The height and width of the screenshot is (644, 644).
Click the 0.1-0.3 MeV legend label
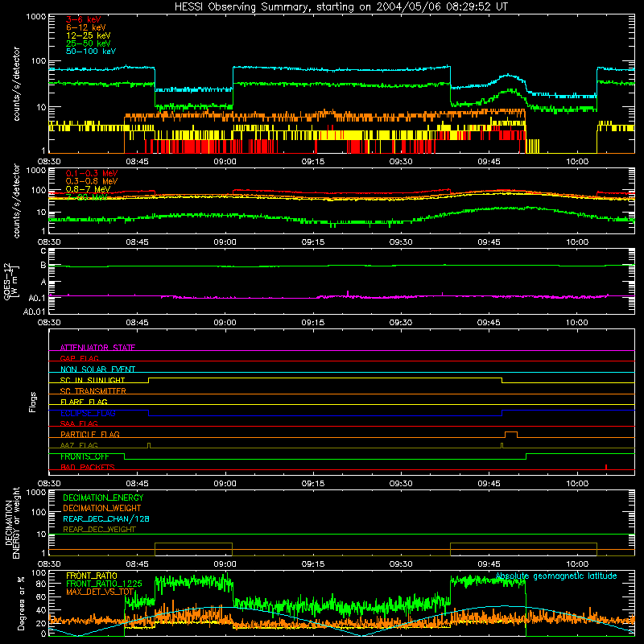(x=92, y=173)
